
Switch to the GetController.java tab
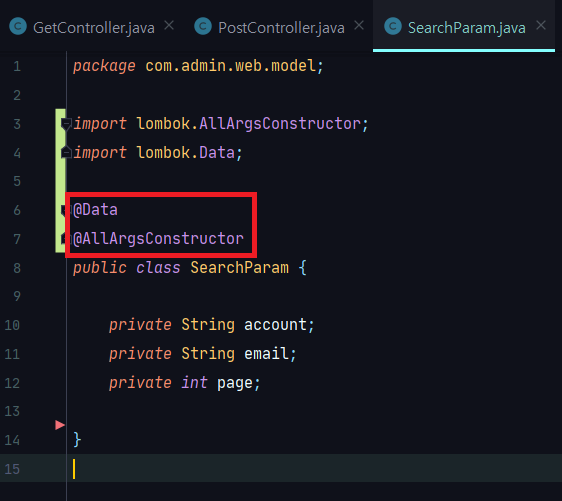click(93, 28)
